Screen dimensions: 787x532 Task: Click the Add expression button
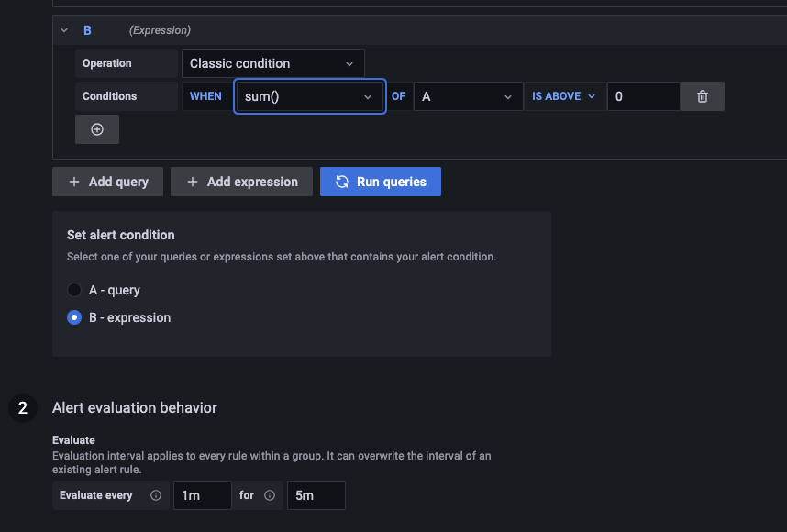(x=242, y=182)
